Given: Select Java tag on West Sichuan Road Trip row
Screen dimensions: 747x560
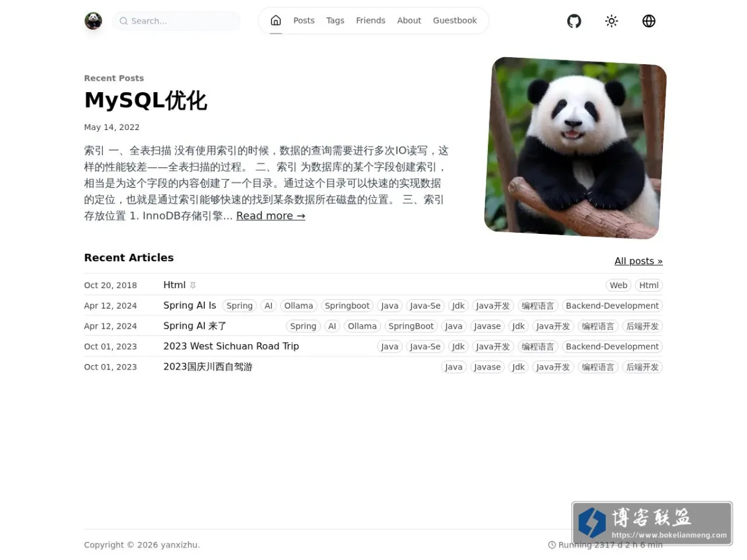Looking at the screenshot, I should (x=390, y=347).
